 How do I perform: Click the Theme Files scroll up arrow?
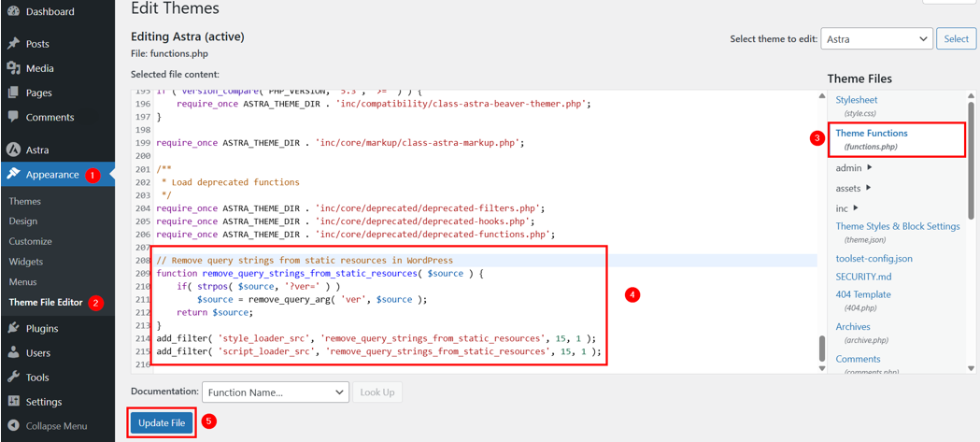971,95
